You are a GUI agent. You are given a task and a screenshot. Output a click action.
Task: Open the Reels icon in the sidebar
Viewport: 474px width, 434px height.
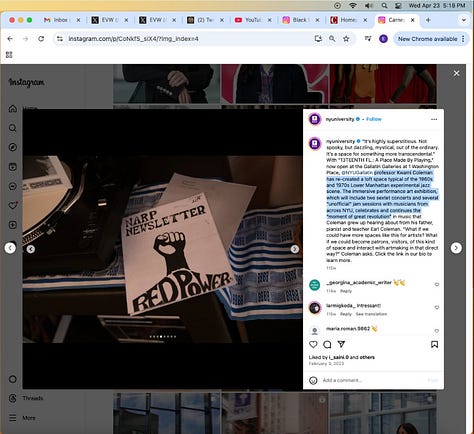[13, 167]
